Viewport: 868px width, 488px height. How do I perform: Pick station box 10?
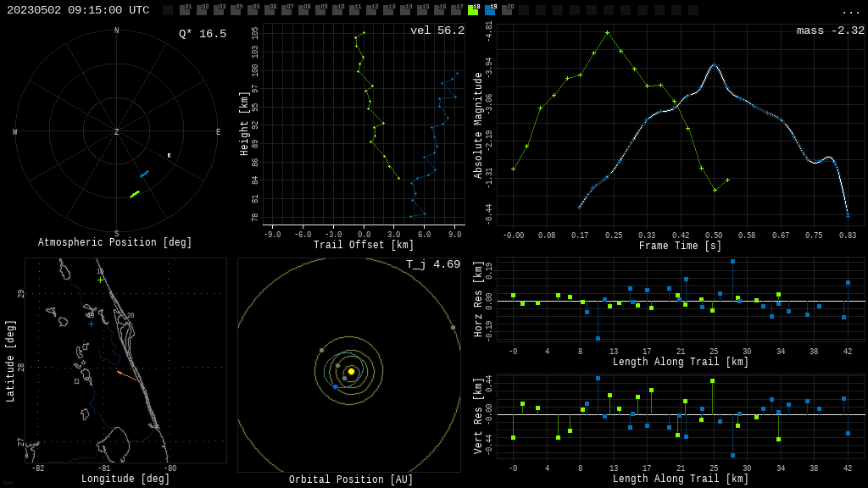(x=337, y=9)
